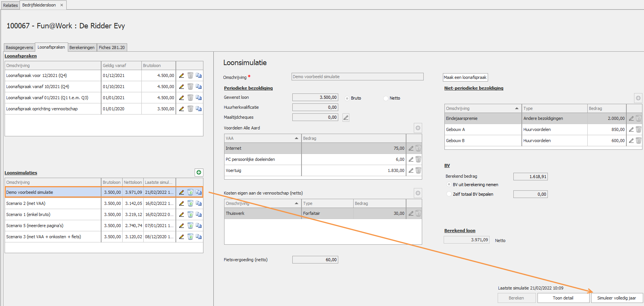Screen dimensions: 644x306
Task: Delete Scenario 2 (met VAA) simulation
Action: 190,203
